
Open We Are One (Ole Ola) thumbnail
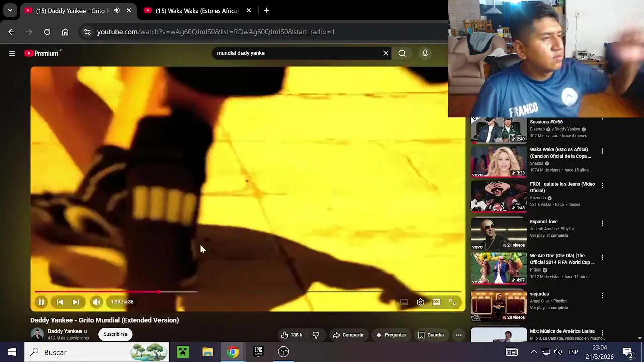[499, 268]
